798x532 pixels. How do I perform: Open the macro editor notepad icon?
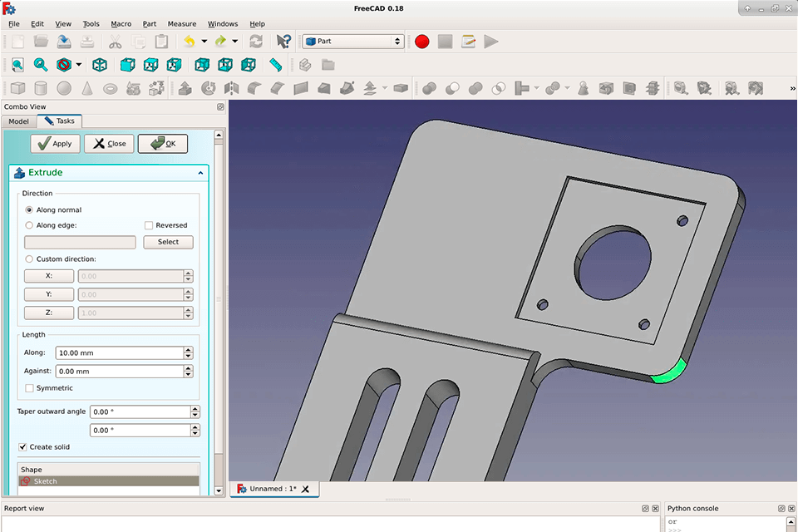(x=469, y=41)
